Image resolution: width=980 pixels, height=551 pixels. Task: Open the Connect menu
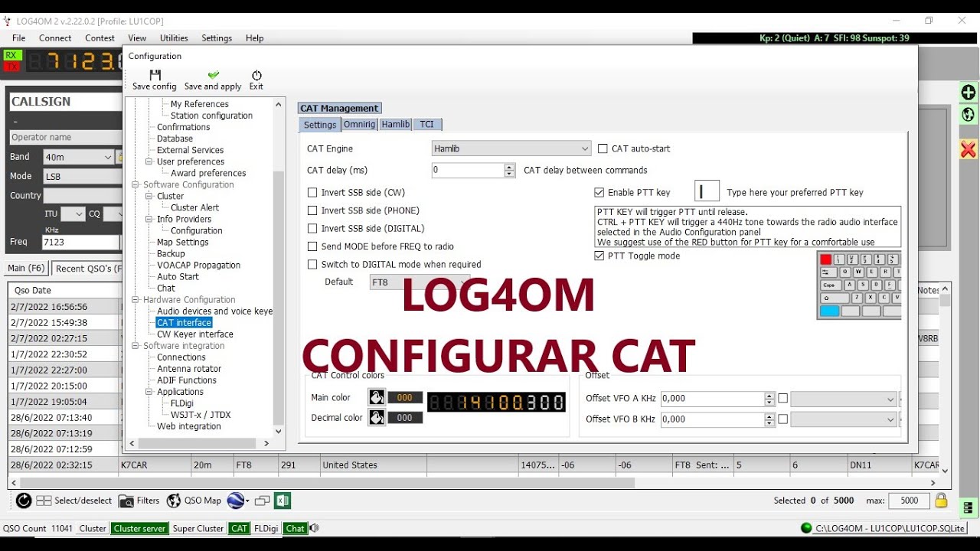55,38
